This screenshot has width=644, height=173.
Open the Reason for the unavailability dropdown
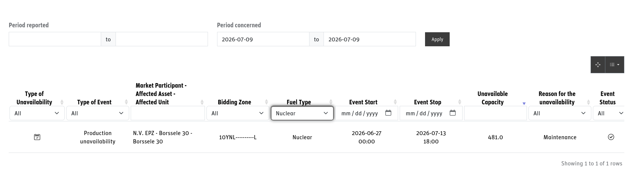click(x=560, y=113)
